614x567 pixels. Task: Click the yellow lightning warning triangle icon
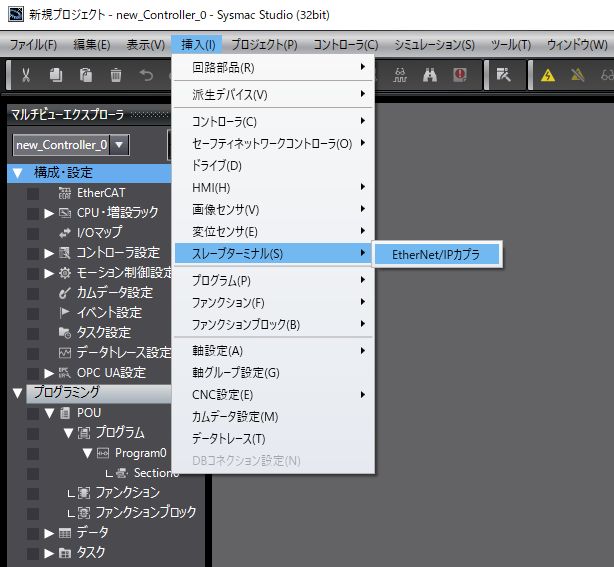coord(547,74)
